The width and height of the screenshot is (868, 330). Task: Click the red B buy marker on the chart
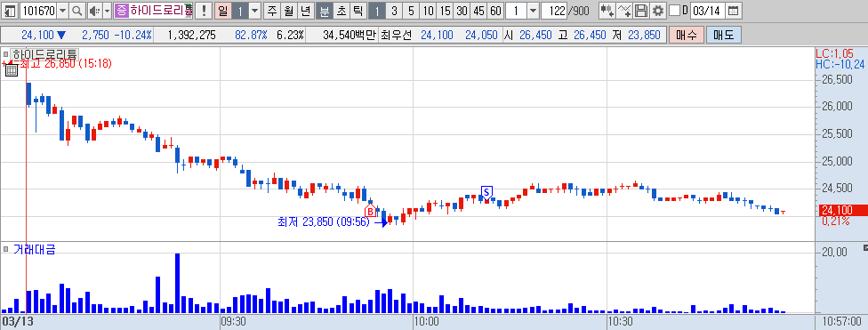[x=370, y=211]
